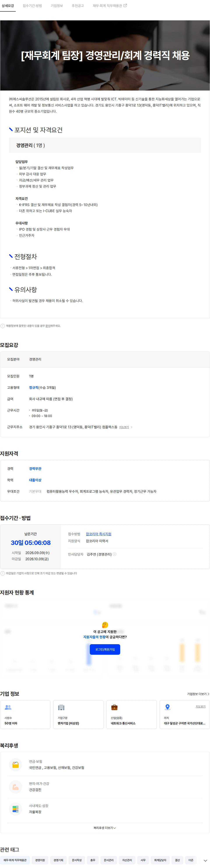The height and width of the screenshot is (868, 210).
Task: Select 자산관리 tag
Action: [127, 860]
